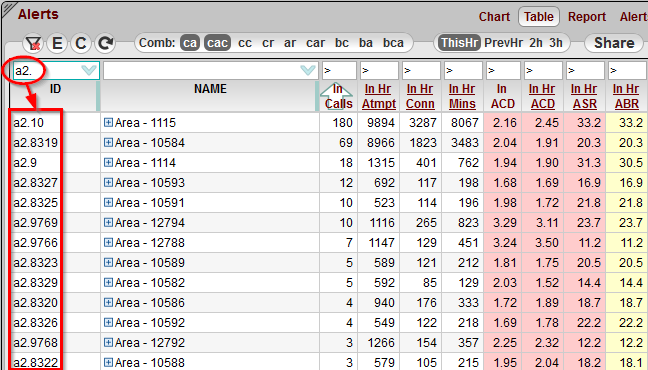
Task: Select the ThisHr time range
Action: pos(459,43)
